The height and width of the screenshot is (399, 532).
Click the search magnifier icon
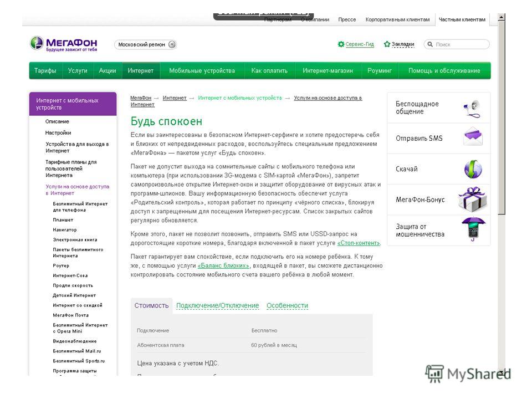coord(430,44)
